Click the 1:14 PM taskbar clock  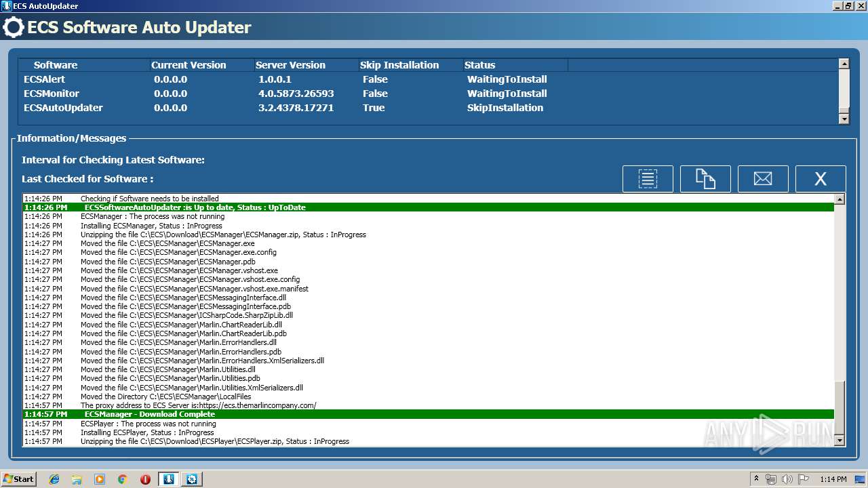coord(833,479)
